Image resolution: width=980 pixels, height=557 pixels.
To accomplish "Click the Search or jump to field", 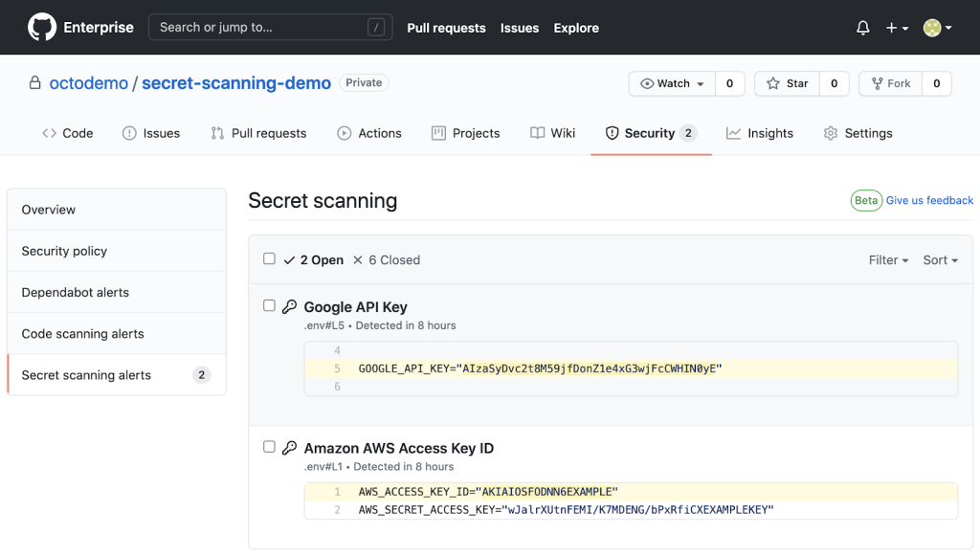I will coord(258,28).
